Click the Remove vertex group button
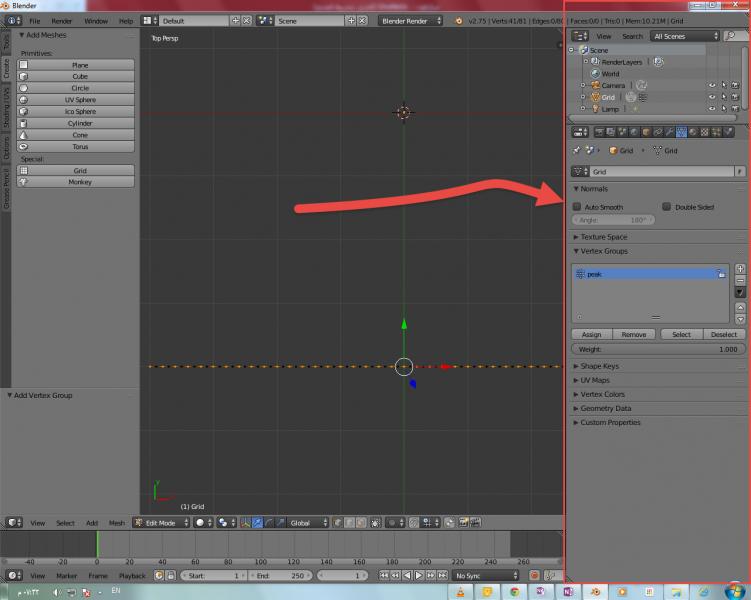Image resolution: width=751 pixels, height=600 pixels. [x=634, y=334]
